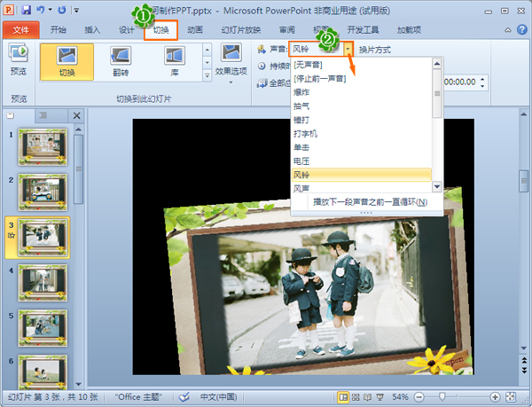Switch to the 动画 ribbon tab
Viewport: 532px width, 407px height.
pos(195,30)
